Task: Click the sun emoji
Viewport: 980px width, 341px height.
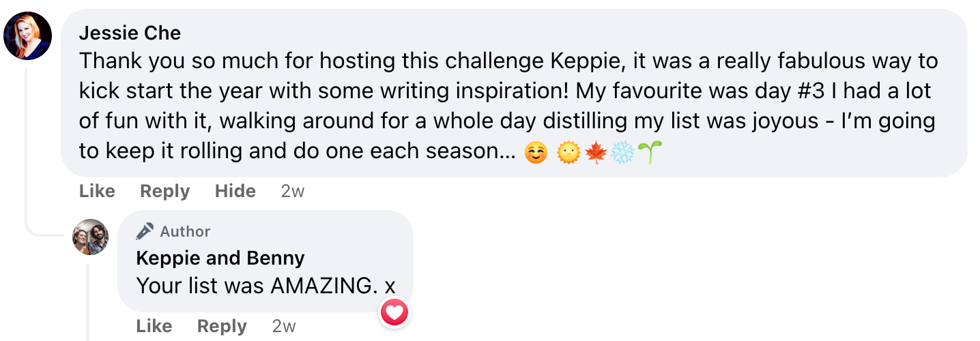Action: point(568,154)
